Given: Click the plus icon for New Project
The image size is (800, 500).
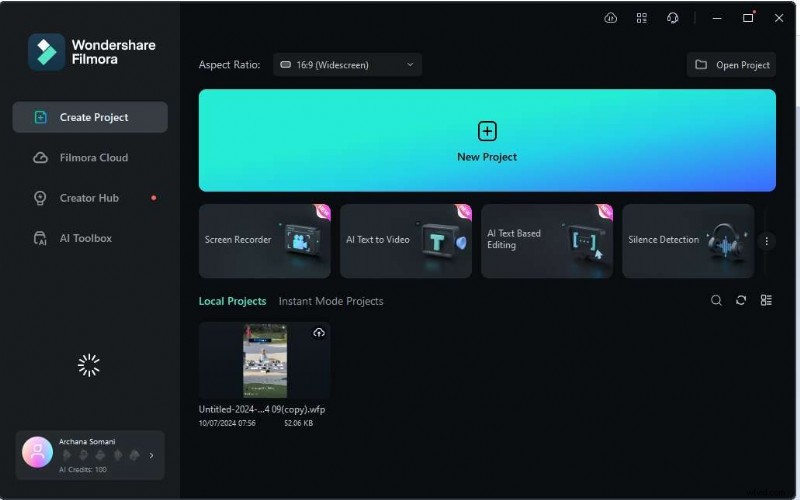Looking at the screenshot, I should (x=487, y=131).
